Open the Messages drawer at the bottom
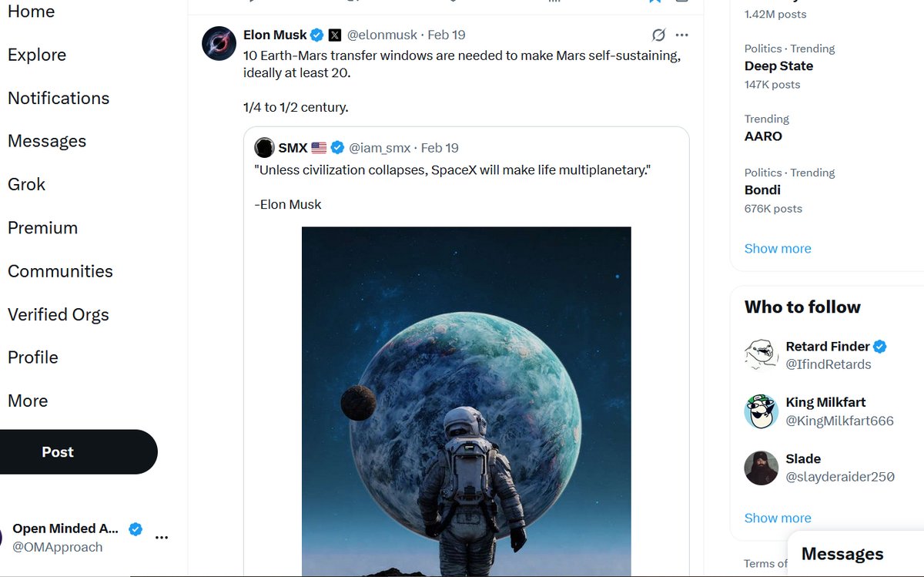 842,554
